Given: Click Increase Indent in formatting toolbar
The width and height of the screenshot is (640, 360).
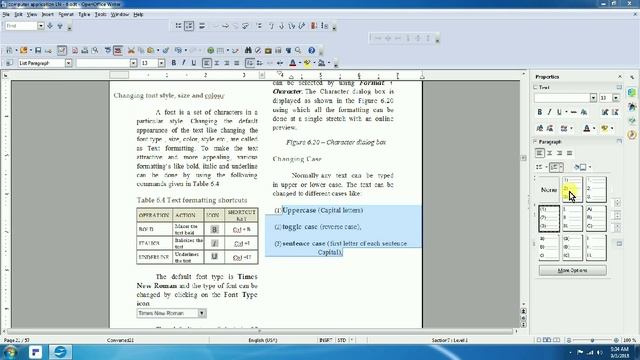Looking at the screenshot, I should click(x=280, y=63).
